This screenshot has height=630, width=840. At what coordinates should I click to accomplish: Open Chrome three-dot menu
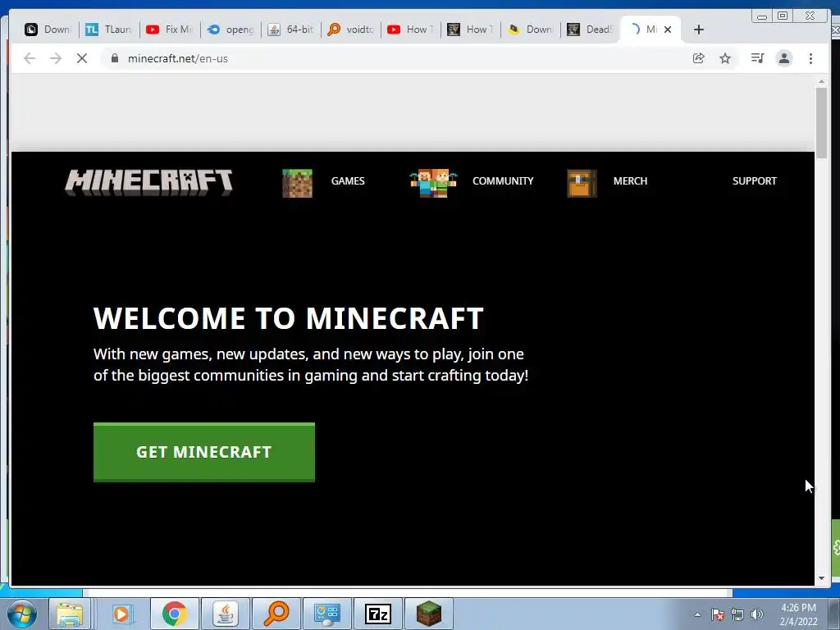810,58
